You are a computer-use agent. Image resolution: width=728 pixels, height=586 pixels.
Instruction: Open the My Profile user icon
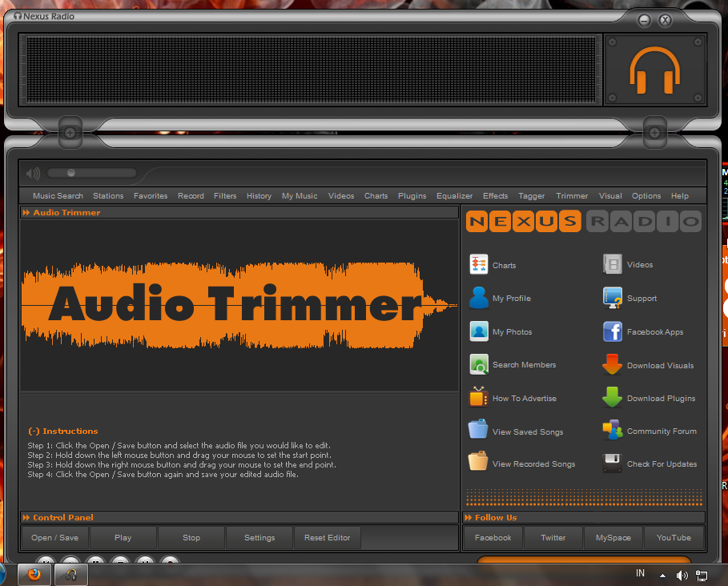tap(478, 298)
